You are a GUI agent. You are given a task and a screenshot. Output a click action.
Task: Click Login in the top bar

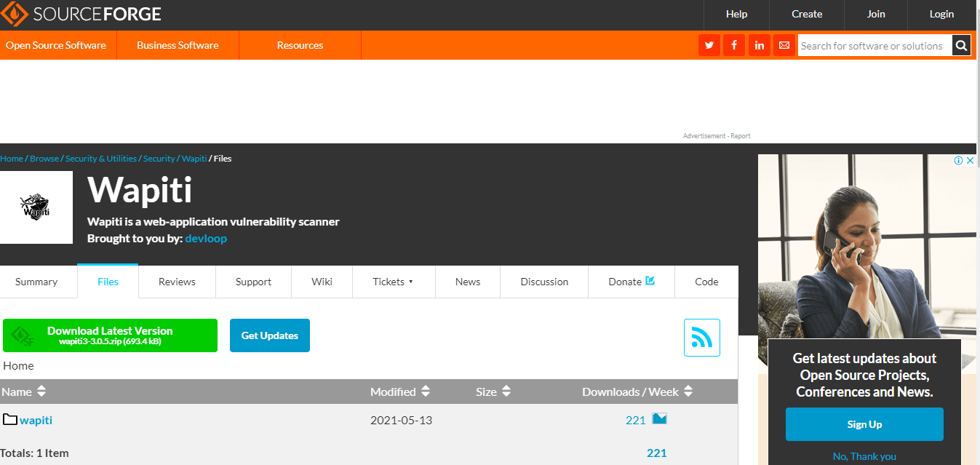pos(941,14)
